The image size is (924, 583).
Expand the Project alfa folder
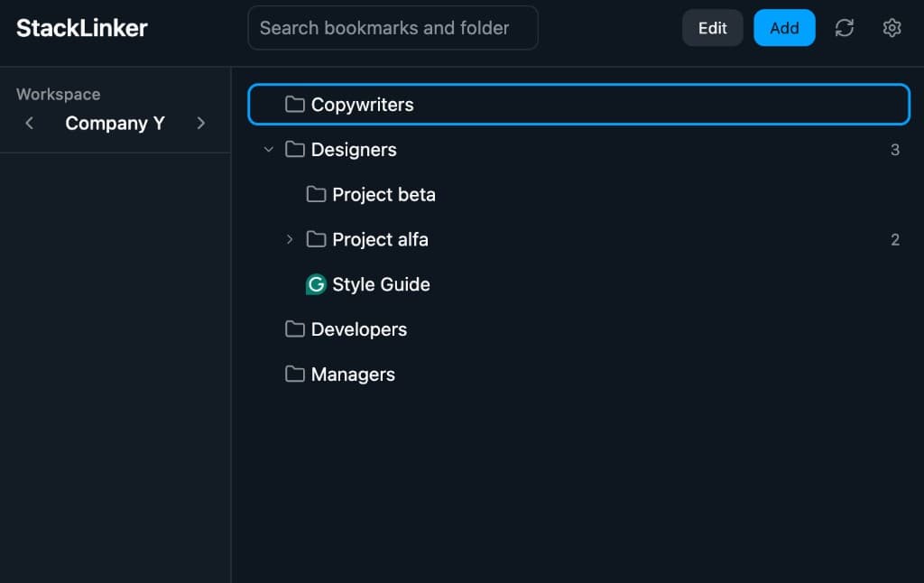(x=289, y=239)
